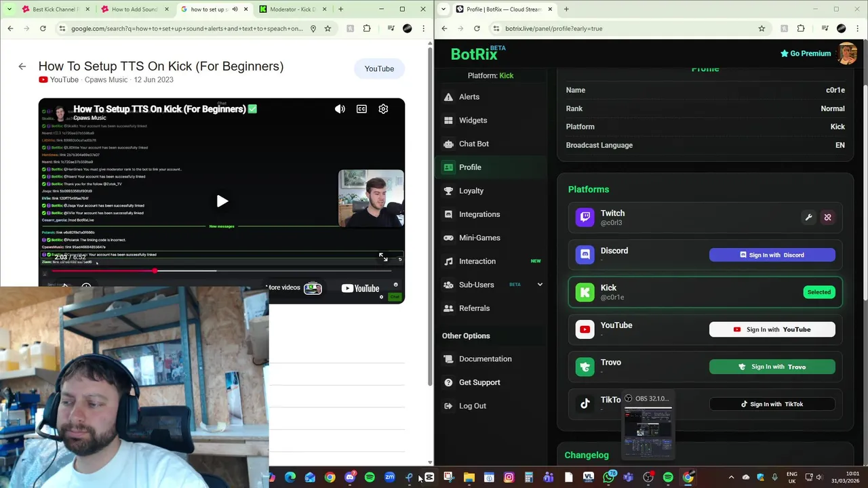This screenshot has width=868, height=488.
Task: Click the Twitch platform logo icon
Action: 585,218
